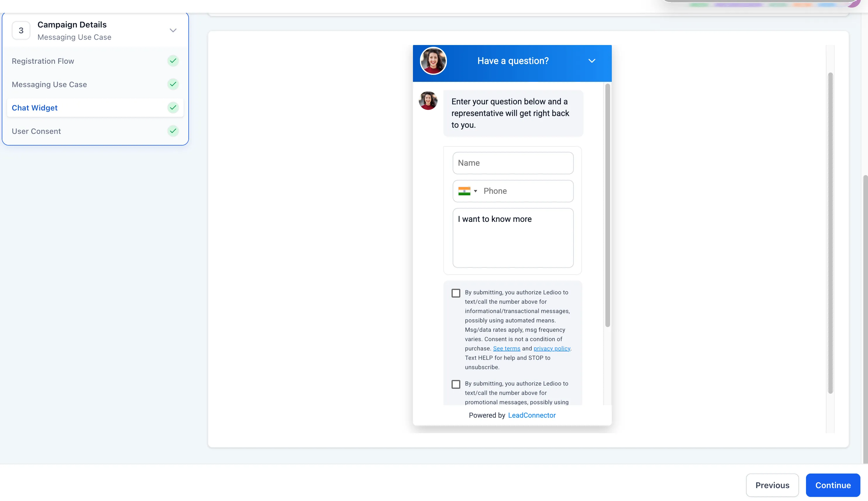Collapse the Have a question chat widget

[x=591, y=61]
